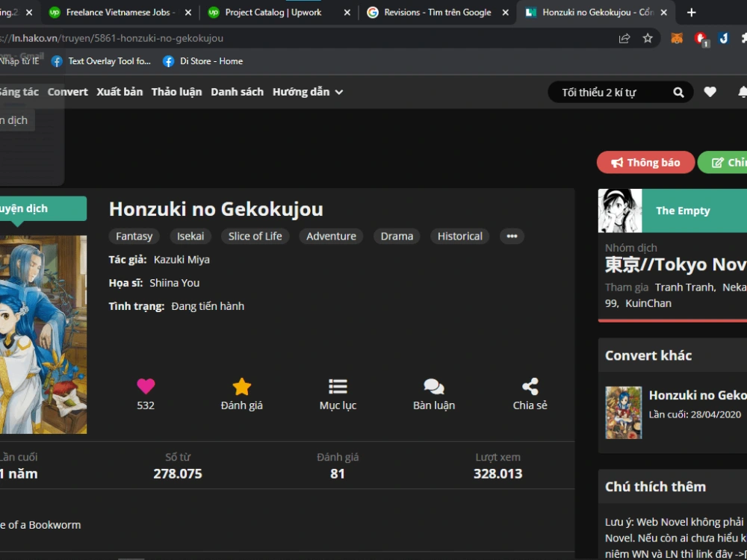Click the green edit button
The width and height of the screenshot is (747, 560).
(722, 162)
